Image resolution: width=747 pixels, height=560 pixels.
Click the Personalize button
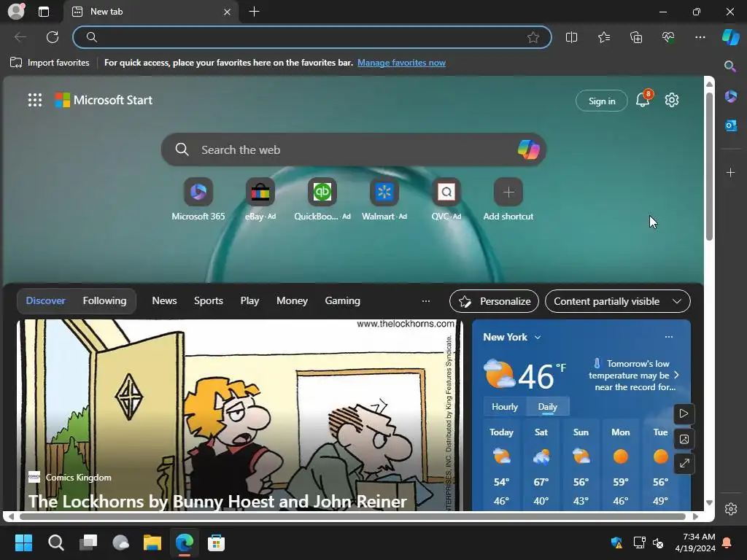pyautogui.click(x=494, y=301)
